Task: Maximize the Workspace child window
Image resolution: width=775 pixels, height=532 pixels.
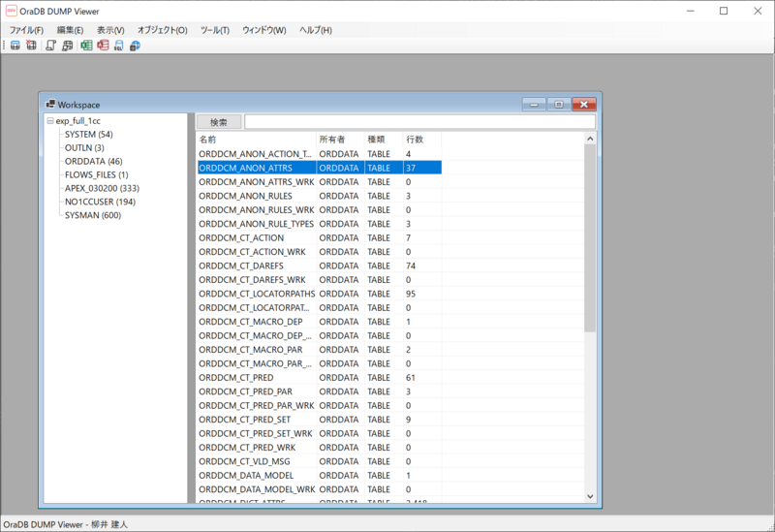Action: (x=558, y=104)
